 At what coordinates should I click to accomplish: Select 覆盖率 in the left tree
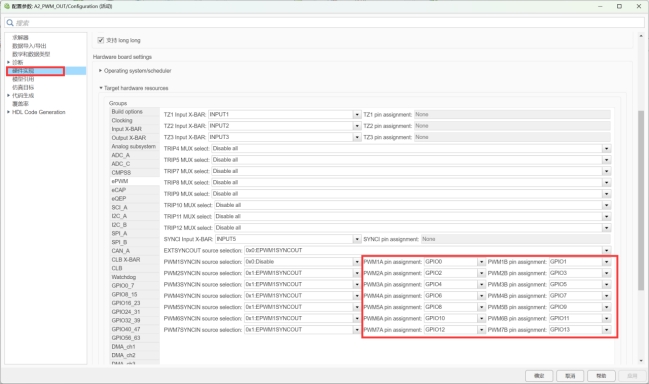tap(20, 104)
